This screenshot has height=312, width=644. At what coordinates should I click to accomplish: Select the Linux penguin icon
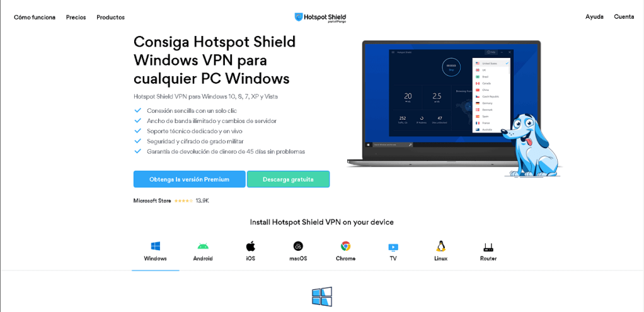pos(440,246)
